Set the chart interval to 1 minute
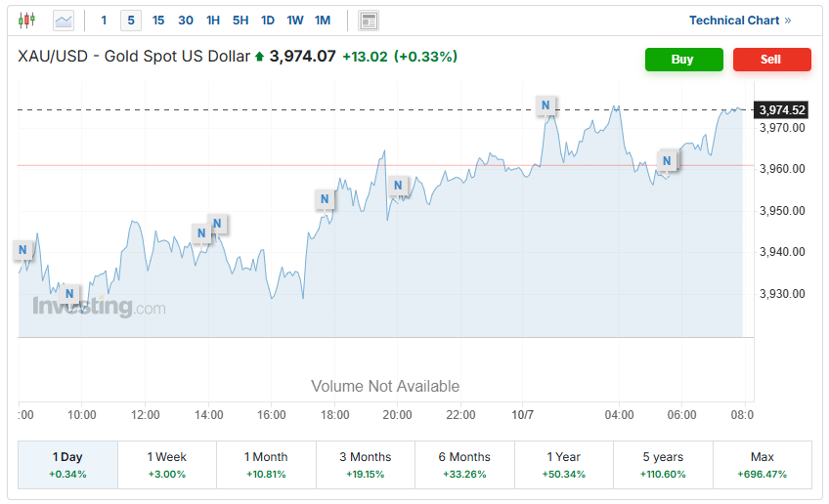This screenshot has width=829, height=504. coord(105,20)
